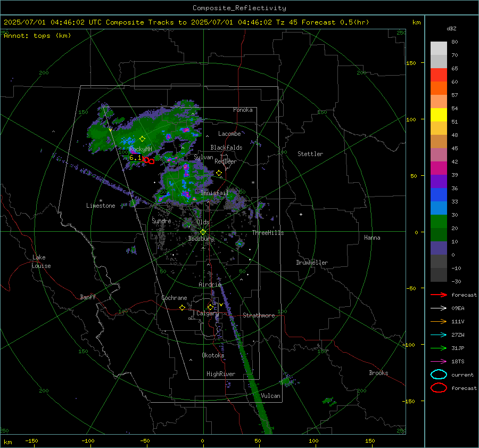Image resolution: width=479 pixels, height=448 pixels.
Task: Click the cyan current ellipse legend icon
Action: [439, 374]
